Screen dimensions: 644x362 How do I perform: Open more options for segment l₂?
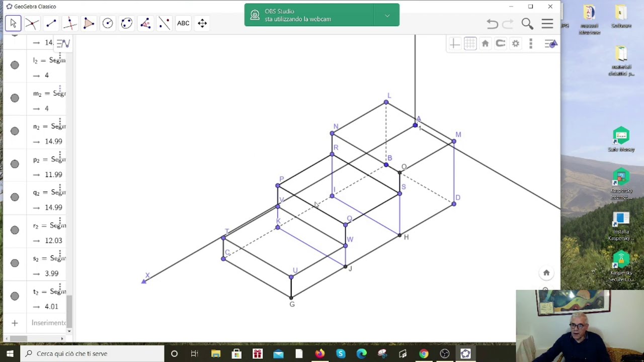point(60,57)
